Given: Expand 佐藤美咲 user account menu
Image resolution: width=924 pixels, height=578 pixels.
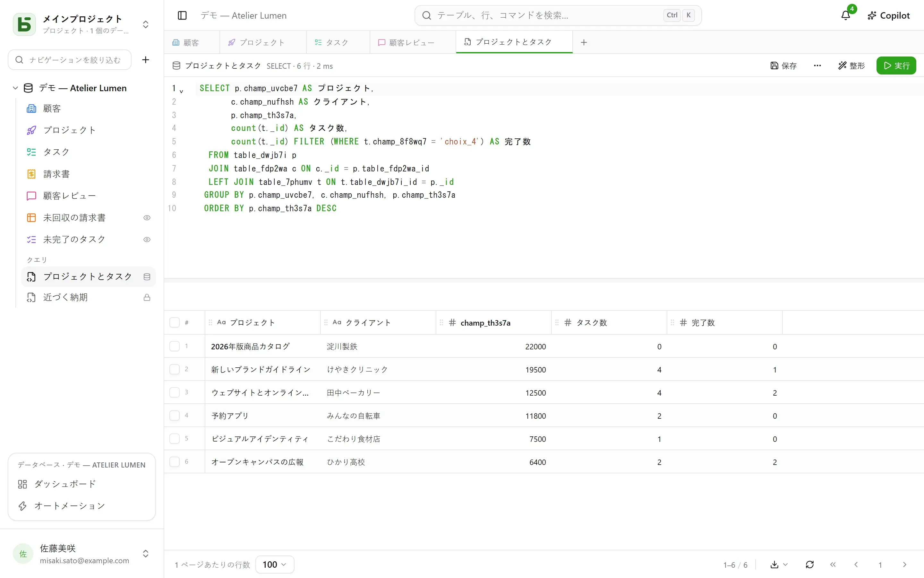Looking at the screenshot, I should [145, 554].
